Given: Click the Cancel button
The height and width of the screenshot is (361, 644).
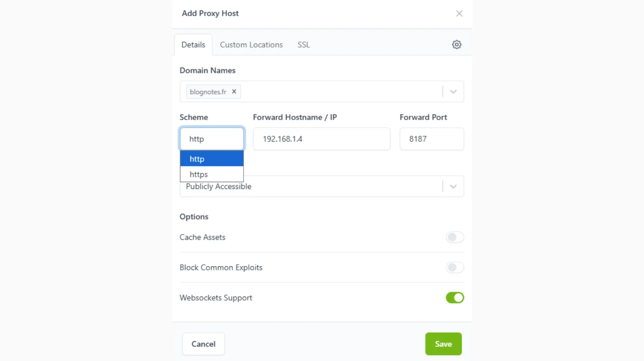Looking at the screenshot, I should 203,344.
